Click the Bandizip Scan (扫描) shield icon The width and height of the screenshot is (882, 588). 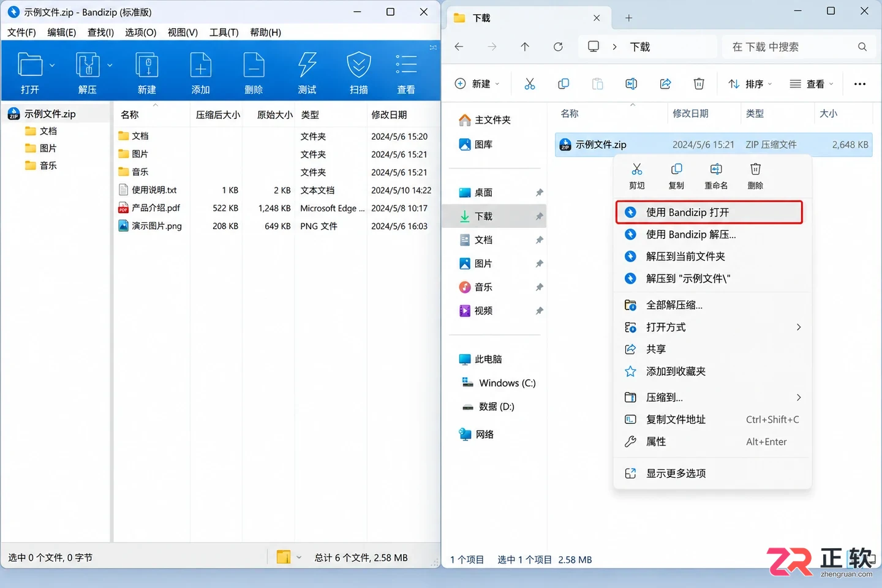359,65
